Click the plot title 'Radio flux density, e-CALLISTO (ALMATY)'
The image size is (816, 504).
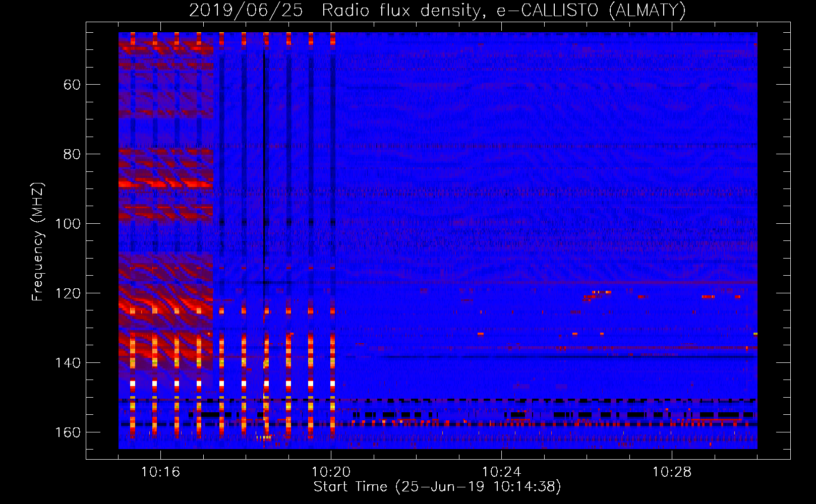coord(504,11)
